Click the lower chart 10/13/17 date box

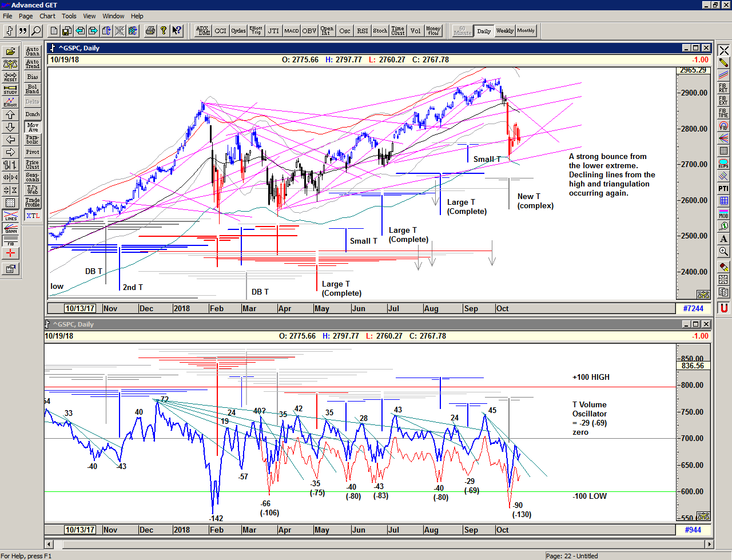point(79,530)
